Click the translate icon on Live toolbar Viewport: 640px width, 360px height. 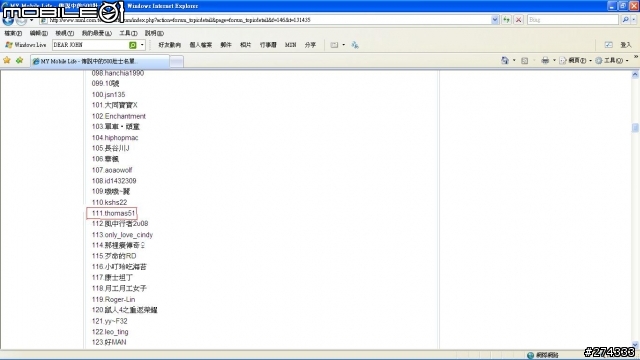point(355,45)
